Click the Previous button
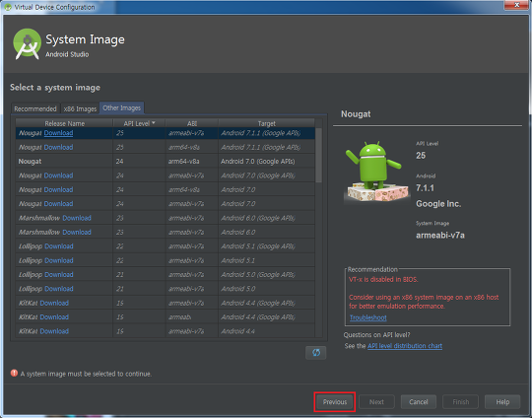The image size is (532, 418). 335,401
